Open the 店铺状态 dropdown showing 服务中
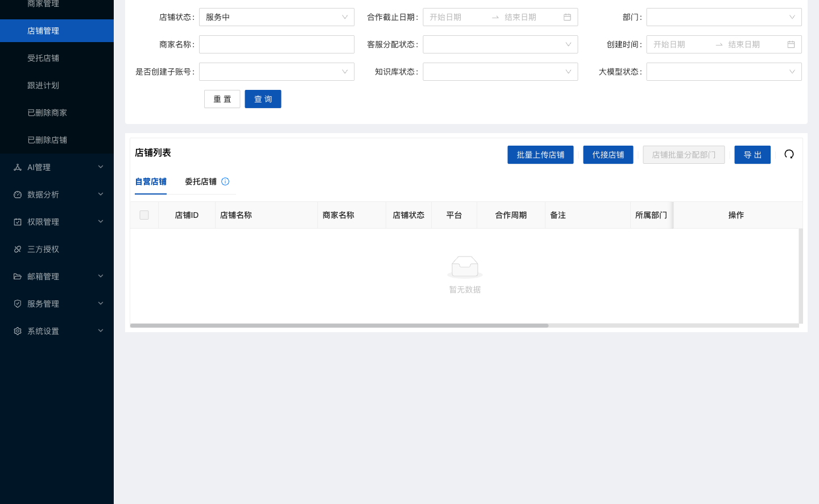This screenshot has width=819, height=504. pos(276,17)
